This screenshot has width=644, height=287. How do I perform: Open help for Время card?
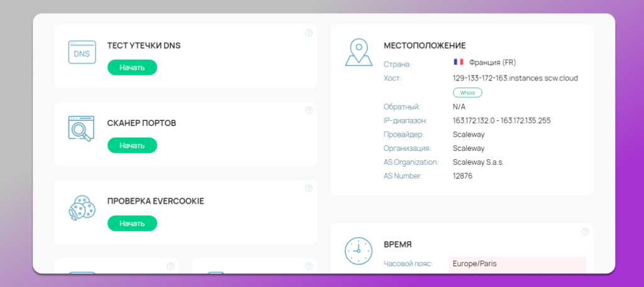pos(585,232)
